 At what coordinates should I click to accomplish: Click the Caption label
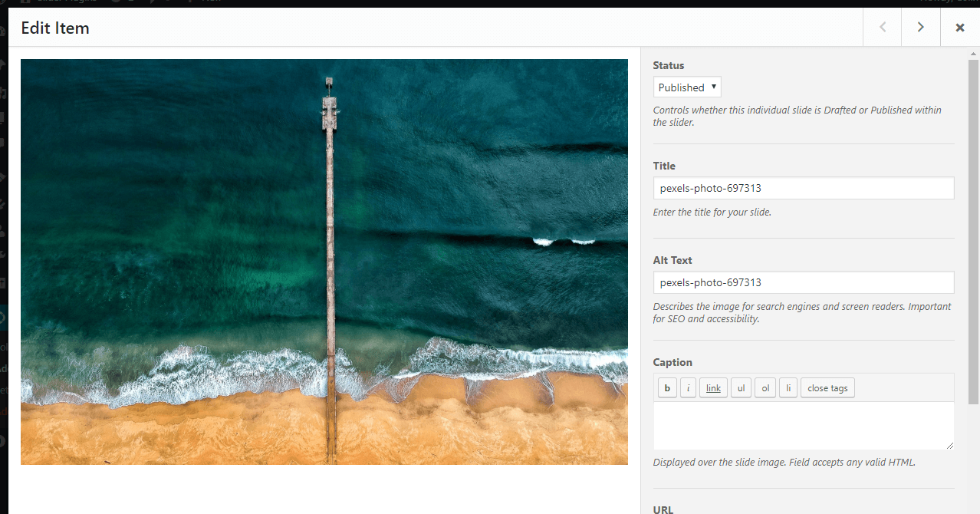(673, 362)
